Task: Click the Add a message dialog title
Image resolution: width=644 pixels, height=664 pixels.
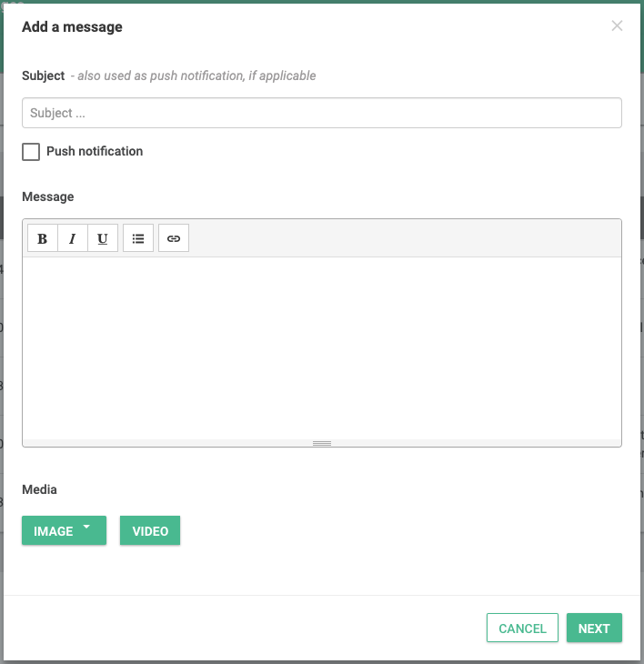Action: (73, 27)
